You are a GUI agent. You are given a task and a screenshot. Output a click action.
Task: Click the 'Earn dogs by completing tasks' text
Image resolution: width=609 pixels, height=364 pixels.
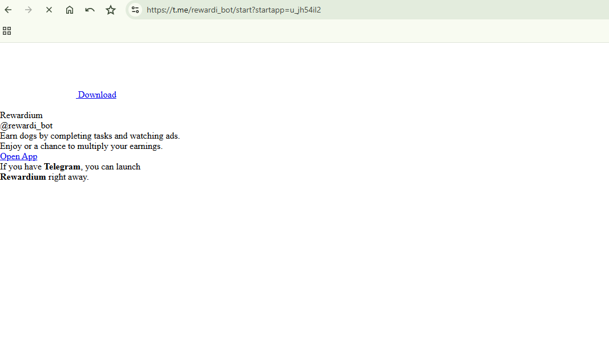coord(90,136)
